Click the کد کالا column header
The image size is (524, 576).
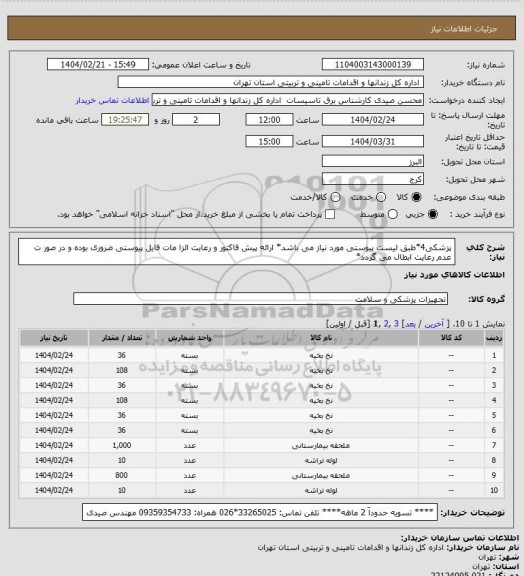click(x=451, y=338)
